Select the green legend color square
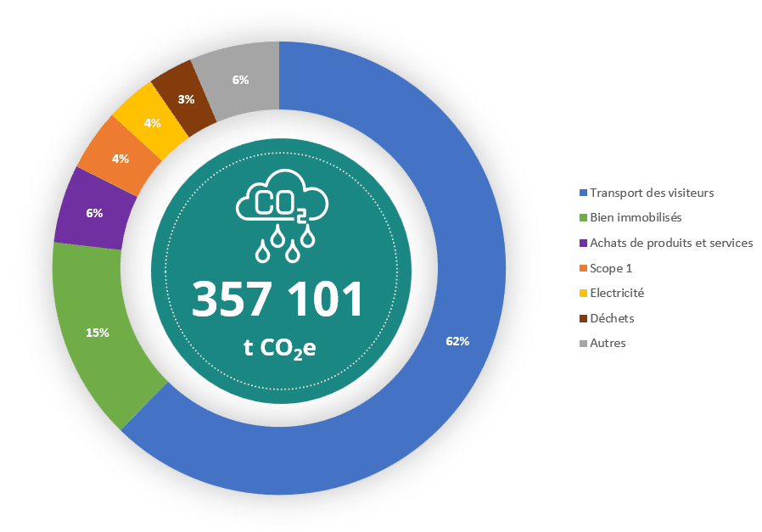 point(581,216)
